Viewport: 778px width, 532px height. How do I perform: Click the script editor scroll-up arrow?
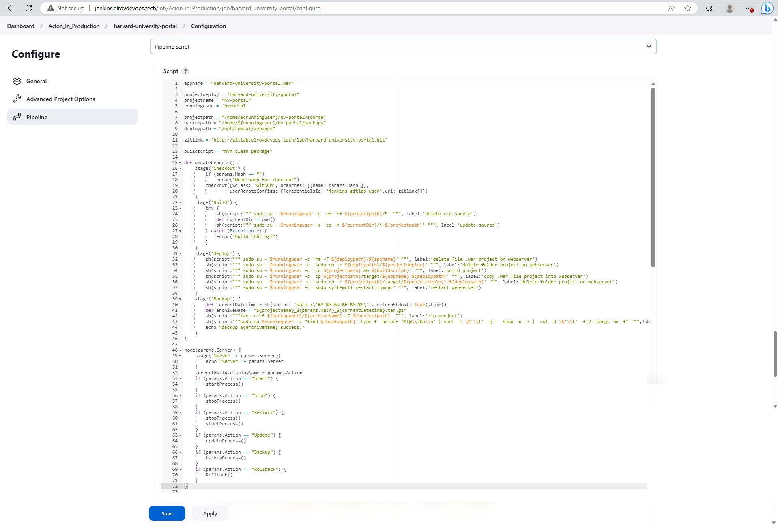click(653, 84)
